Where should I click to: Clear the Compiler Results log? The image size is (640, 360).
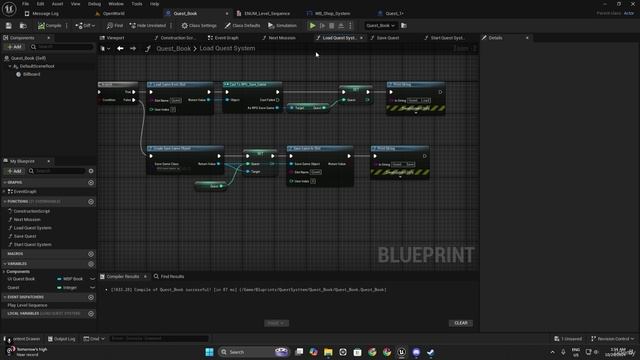tap(461, 323)
